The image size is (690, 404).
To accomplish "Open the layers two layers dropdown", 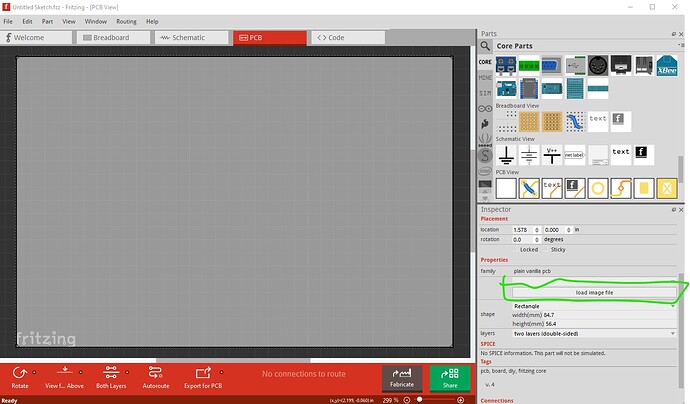I will tap(594, 334).
